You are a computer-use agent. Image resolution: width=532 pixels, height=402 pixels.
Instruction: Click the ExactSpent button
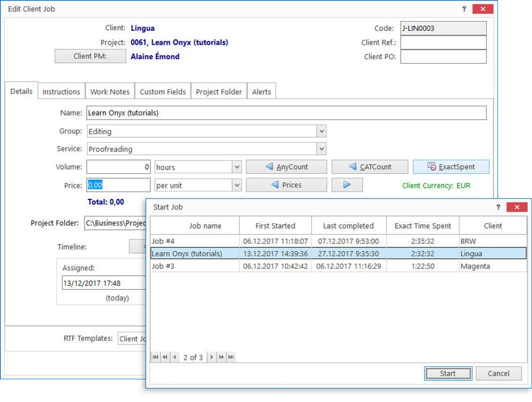451,167
